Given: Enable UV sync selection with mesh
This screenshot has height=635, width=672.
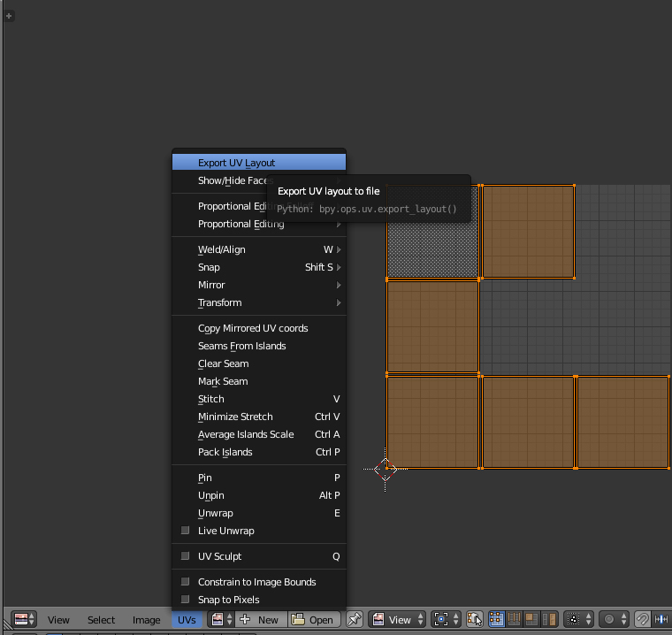Looking at the screenshot, I should click(x=475, y=620).
